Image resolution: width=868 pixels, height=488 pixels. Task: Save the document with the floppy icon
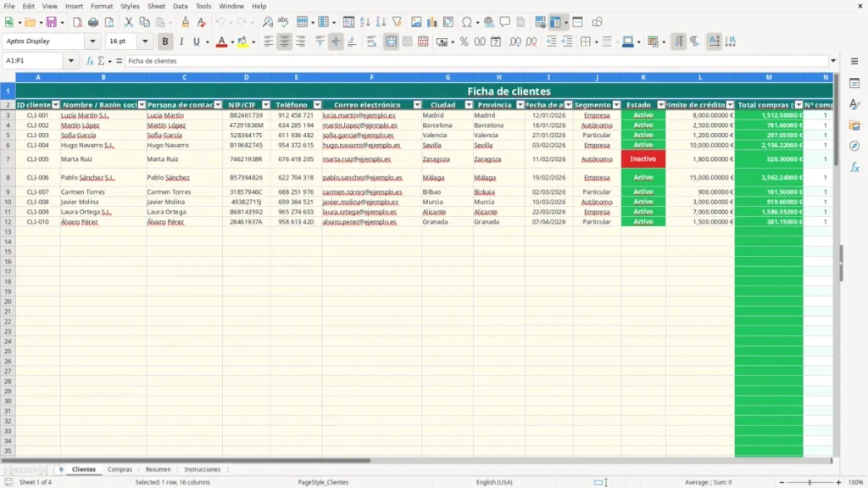coord(52,22)
